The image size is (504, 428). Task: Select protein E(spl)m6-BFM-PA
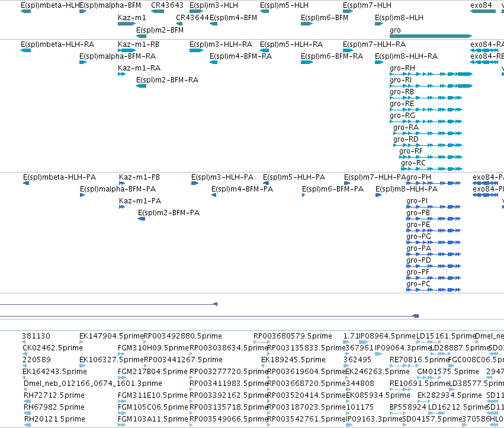click(x=333, y=189)
